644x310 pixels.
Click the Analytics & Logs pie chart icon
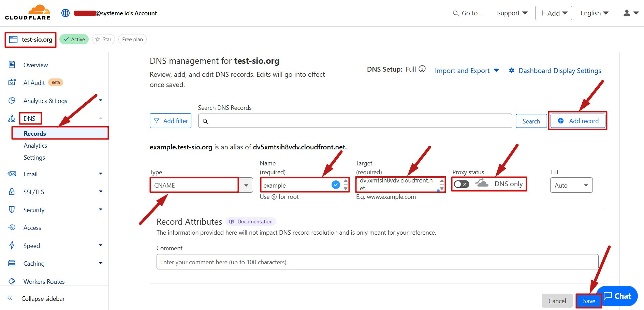coord(12,101)
